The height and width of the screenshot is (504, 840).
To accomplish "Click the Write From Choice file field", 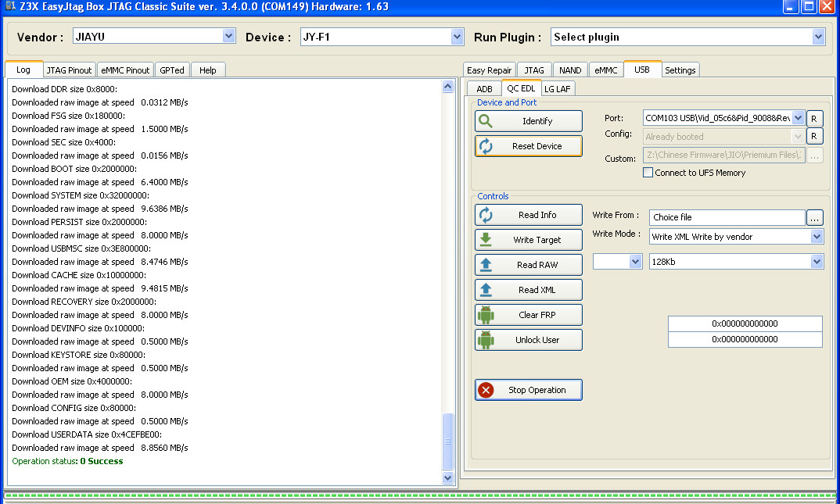I will (x=727, y=217).
